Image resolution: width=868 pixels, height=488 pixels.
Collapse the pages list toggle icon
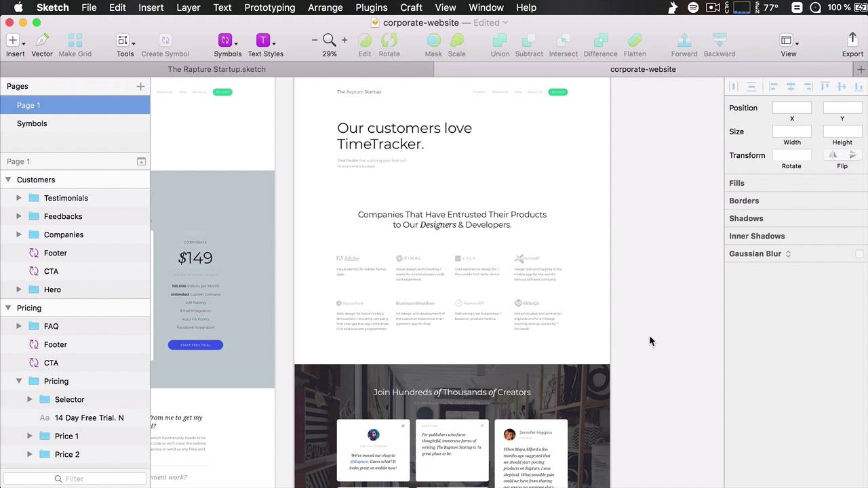141,161
